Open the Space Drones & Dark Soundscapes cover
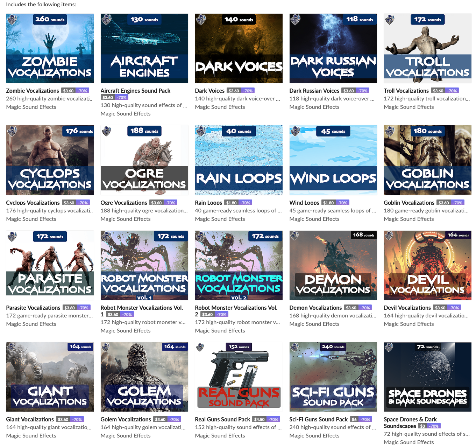Viewport: 476px width, 448px height. (x=428, y=377)
